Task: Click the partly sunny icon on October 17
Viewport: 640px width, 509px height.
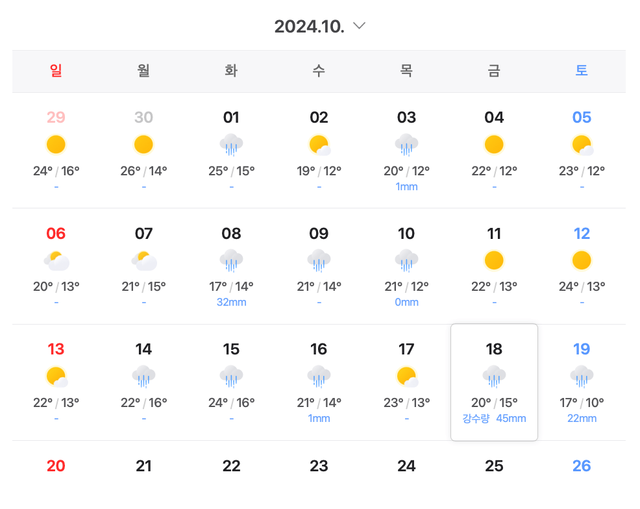Action: point(406,377)
